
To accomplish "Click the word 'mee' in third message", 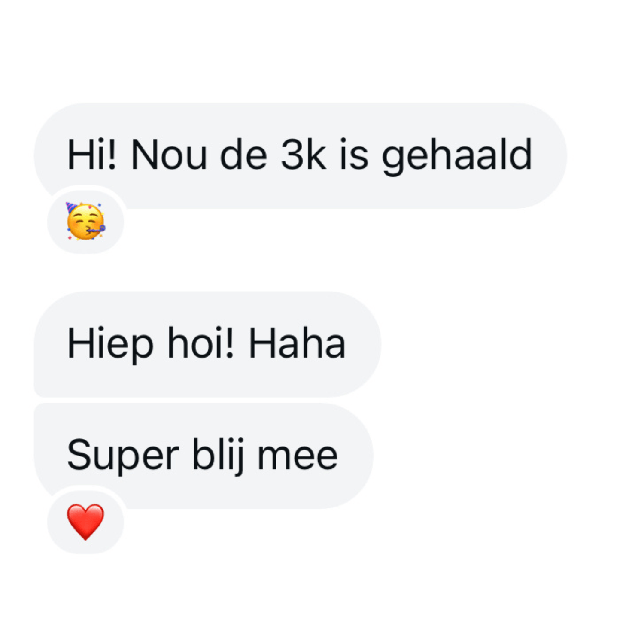I will 297,457.
